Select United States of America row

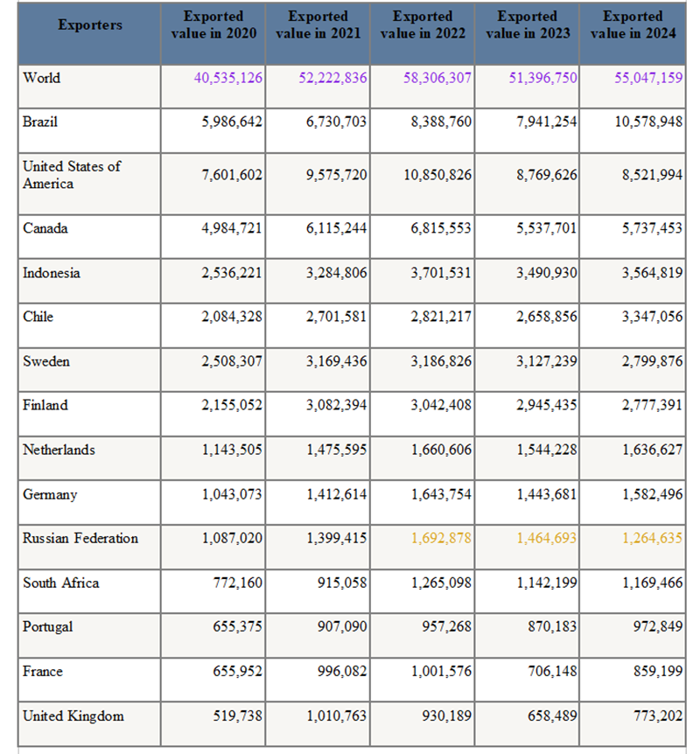coord(72,175)
